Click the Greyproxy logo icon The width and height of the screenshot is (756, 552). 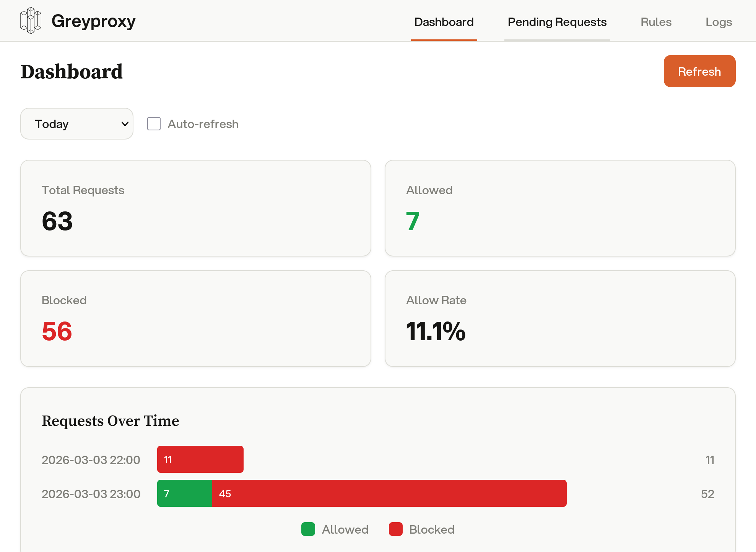31,21
